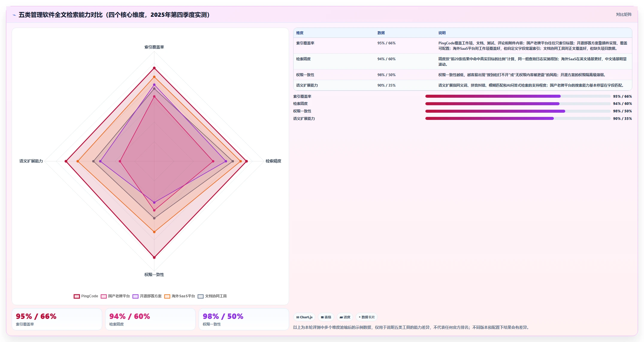Select the 检索精度 progress bar
The image size is (644, 342).
pyautogui.click(x=518, y=104)
